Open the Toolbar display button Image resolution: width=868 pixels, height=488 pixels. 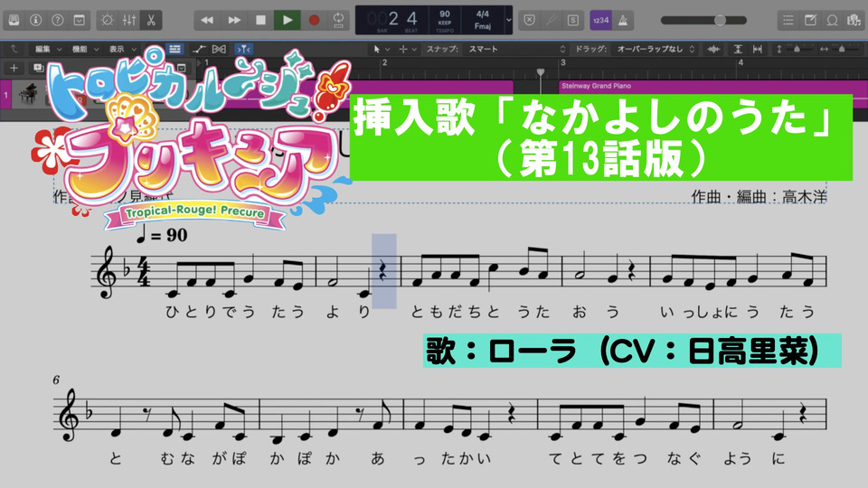(80, 21)
